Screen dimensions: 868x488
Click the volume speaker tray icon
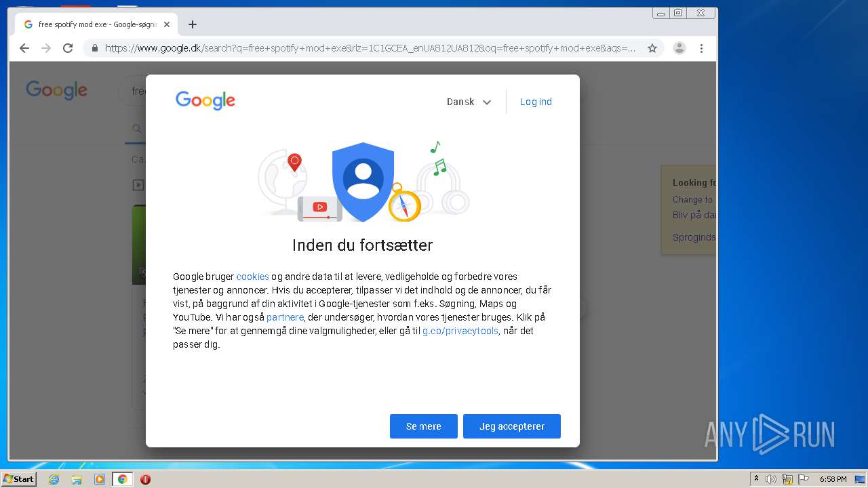(771, 479)
